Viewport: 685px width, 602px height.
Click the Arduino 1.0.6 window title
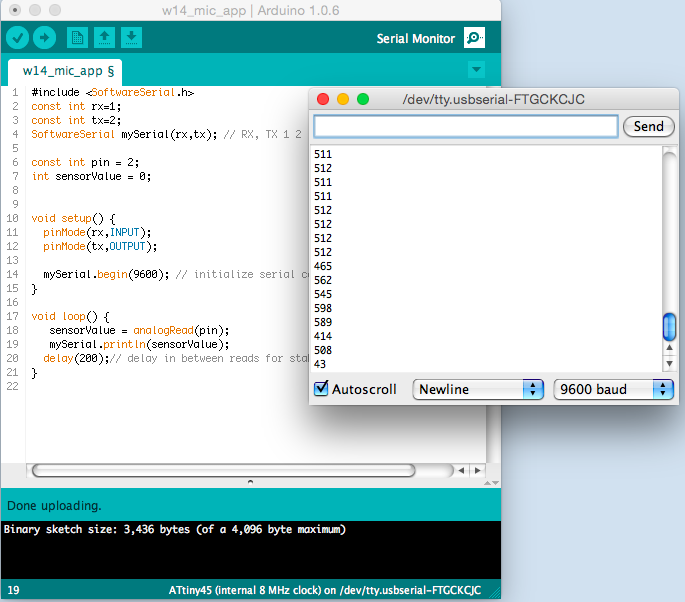(x=250, y=10)
